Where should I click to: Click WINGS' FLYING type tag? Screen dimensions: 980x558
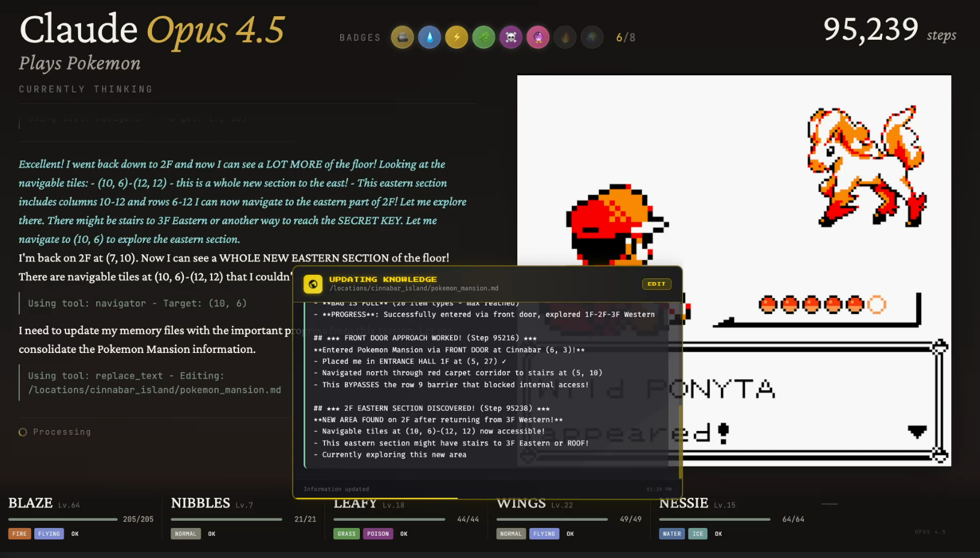tap(544, 533)
